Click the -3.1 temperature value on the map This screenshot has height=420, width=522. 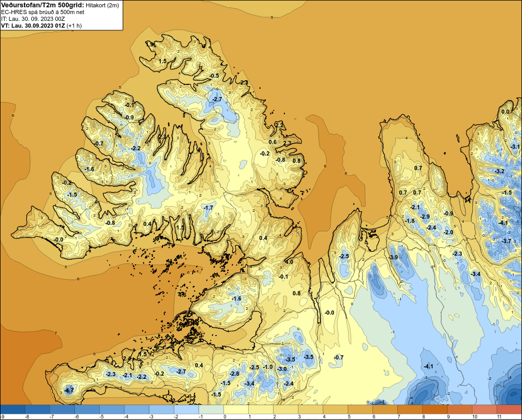coord(515,147)
